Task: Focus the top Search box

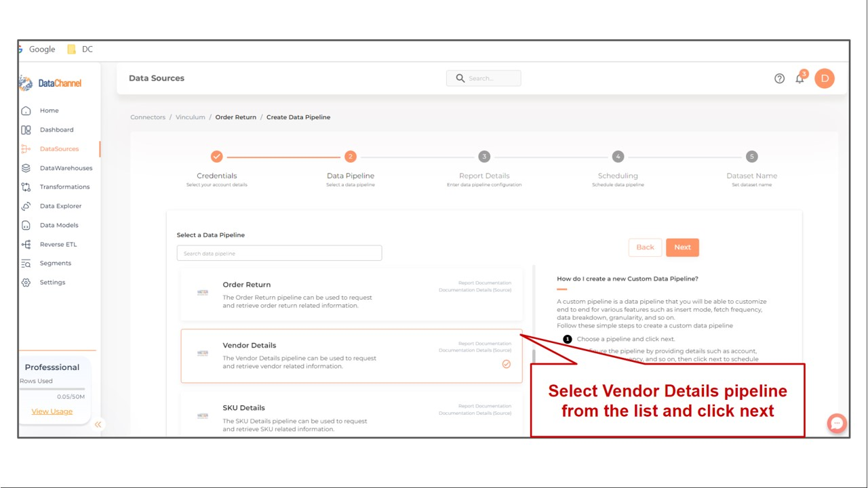Action: 484,79
